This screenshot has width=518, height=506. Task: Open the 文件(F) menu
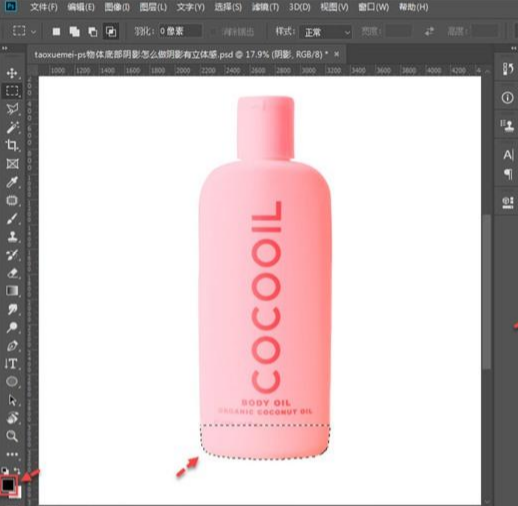point(44,7)
